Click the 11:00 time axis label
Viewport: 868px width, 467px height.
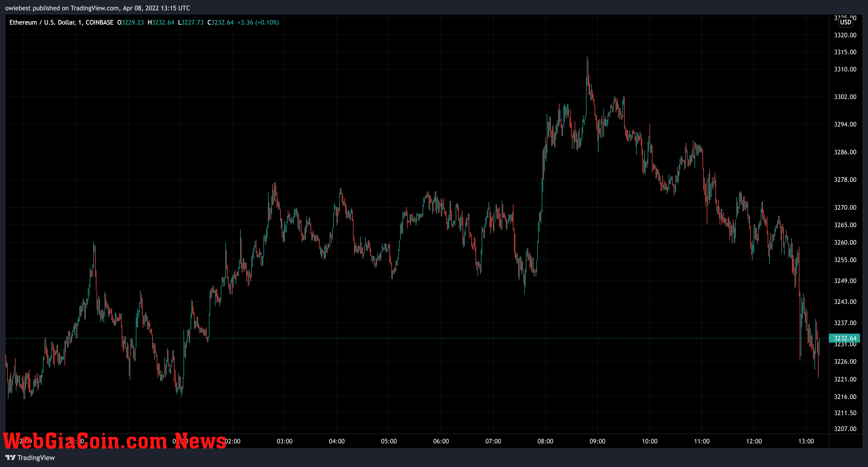tap(702, 441)
